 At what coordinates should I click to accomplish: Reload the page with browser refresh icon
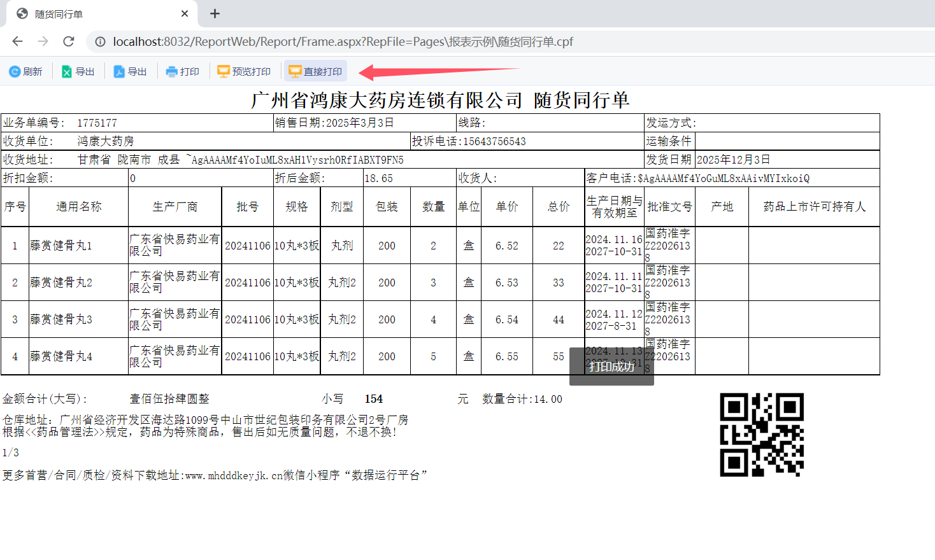[69, 41]
